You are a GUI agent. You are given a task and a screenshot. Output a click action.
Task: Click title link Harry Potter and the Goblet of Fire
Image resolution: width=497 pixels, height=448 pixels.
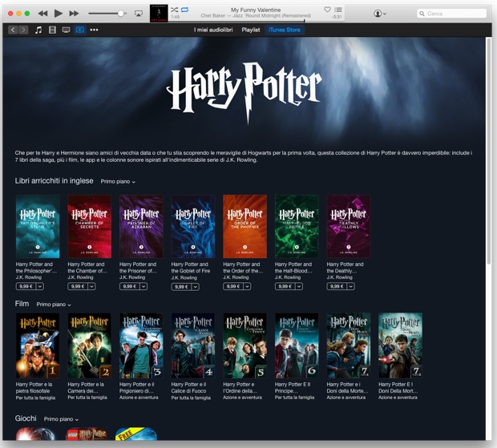point(190,268)
